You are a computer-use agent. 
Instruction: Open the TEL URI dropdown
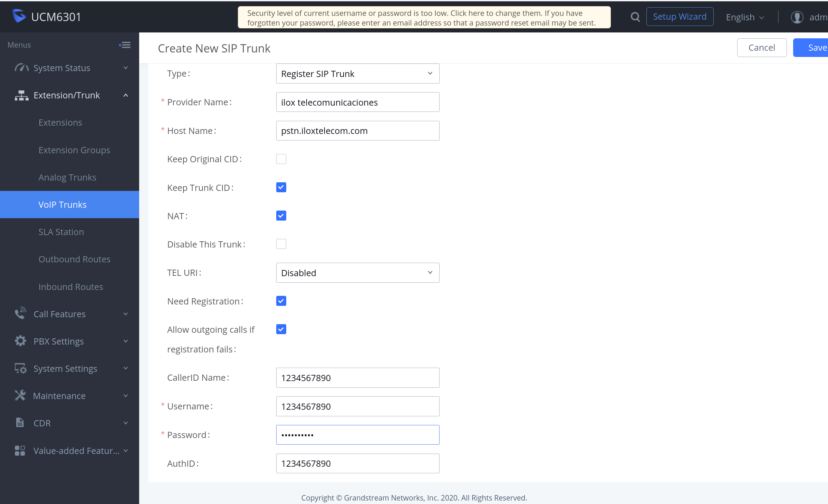click(357, 273)
